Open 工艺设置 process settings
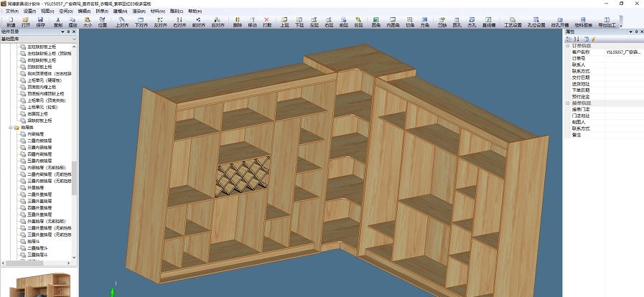This screenshot has width=644, height=297. 512,22
